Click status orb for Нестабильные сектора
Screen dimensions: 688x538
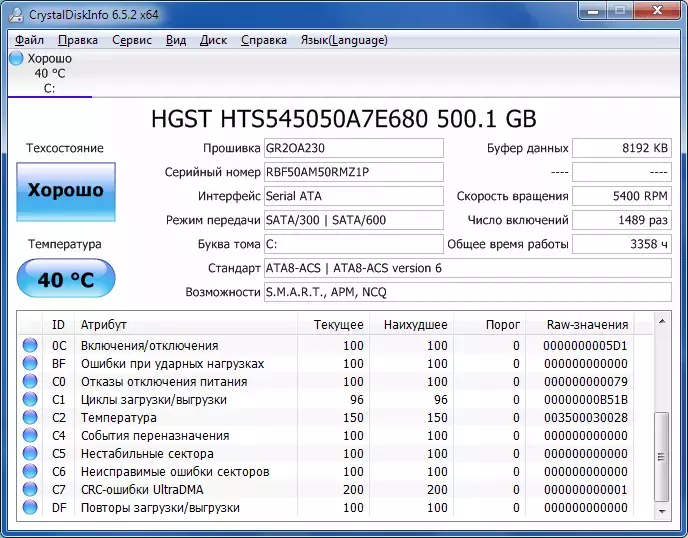[x=30, y=453]
